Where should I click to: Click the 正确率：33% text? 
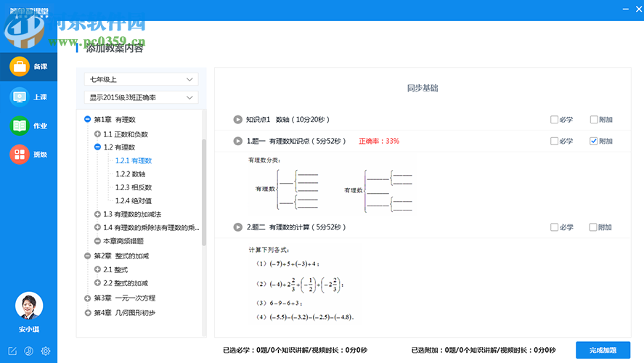[379, 142]
